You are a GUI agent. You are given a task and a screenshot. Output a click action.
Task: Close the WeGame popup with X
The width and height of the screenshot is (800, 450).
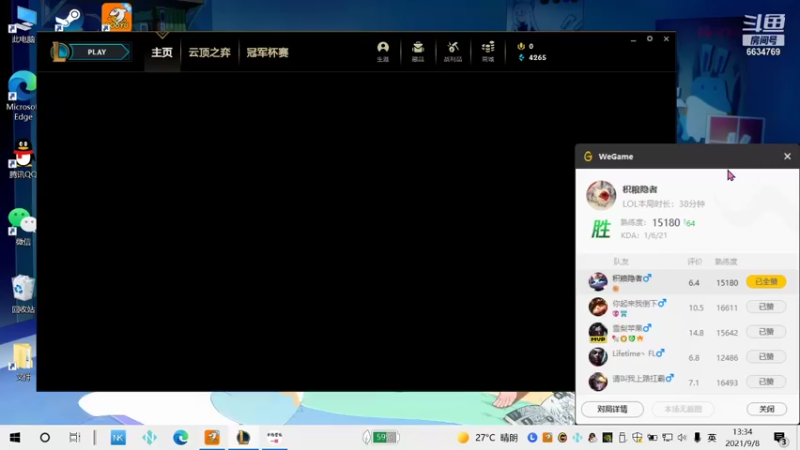(787, 157)
